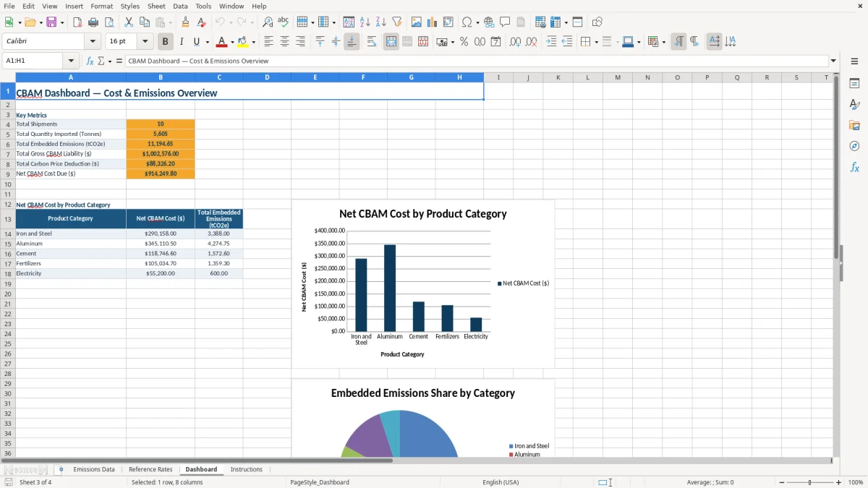The image size is (868, 488).
Task: Open the Sheet menu
Action: (x=156, y=6)
